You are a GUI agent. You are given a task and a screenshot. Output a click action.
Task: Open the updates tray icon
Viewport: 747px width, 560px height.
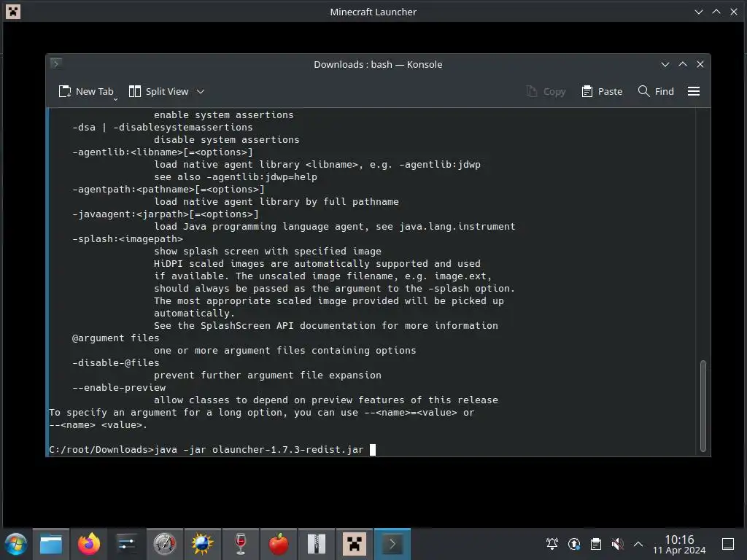click(x=574, y=544)
